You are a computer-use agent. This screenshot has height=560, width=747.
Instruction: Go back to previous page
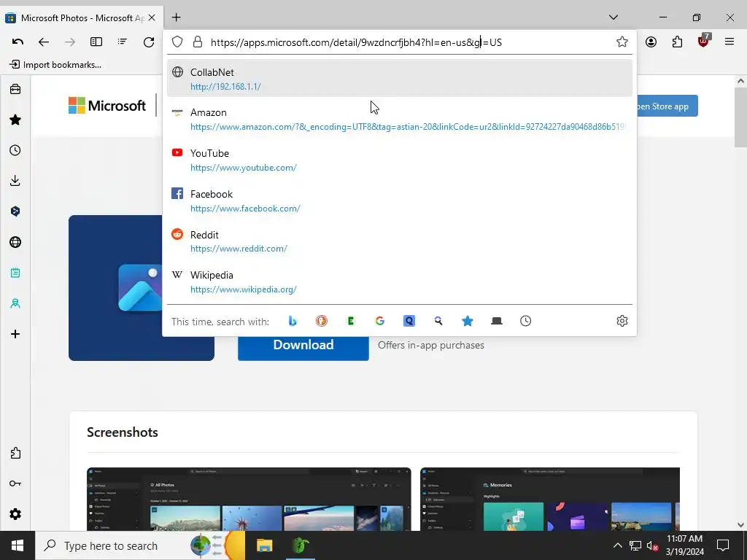44,42
